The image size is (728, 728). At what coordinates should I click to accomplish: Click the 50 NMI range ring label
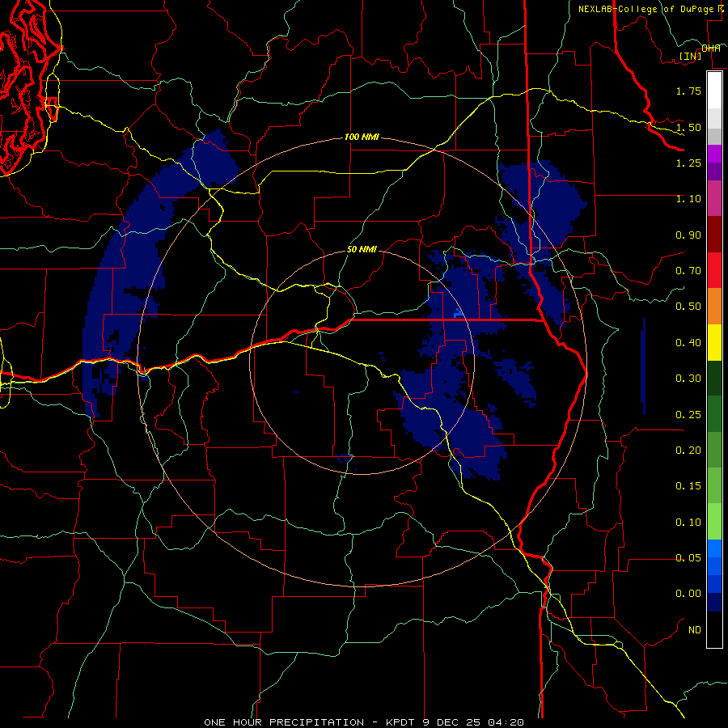coord(362,249)
